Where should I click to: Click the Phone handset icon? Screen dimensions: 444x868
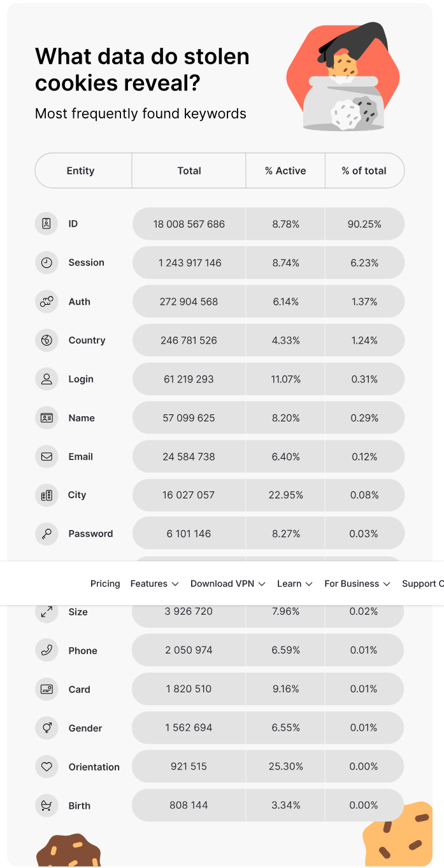pos(47,650)
